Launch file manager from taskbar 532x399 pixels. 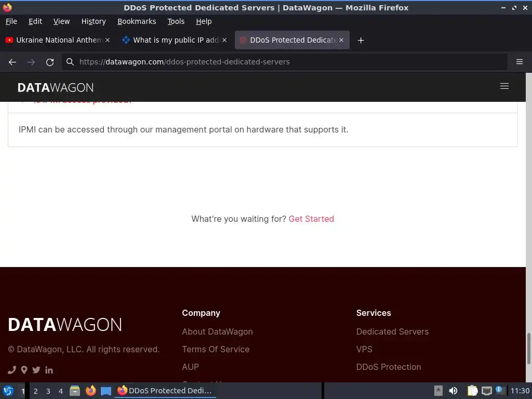pyautogui.click(x=75, y=391)
